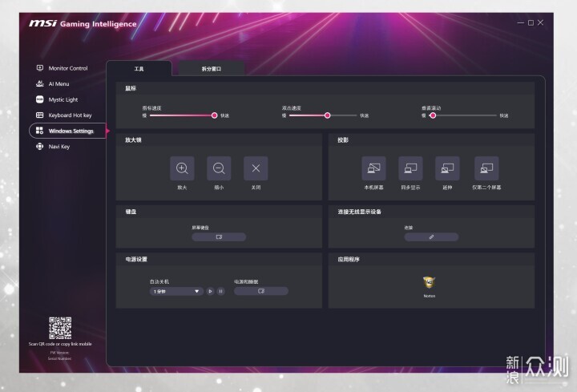Minimize the Gaming Intelligence window
Image resolution: width=577 pixels, height=392 pixels.
pyautogui.click(x=521, y=22)
